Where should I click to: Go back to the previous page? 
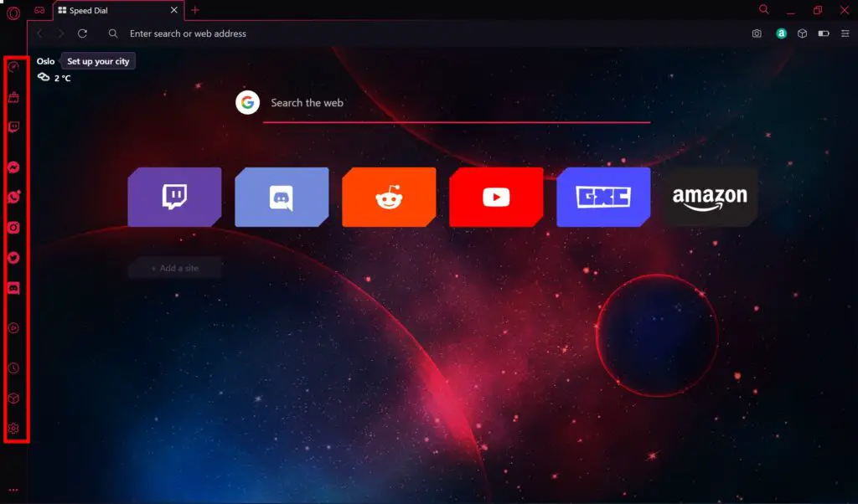click(x=39, y=33)
